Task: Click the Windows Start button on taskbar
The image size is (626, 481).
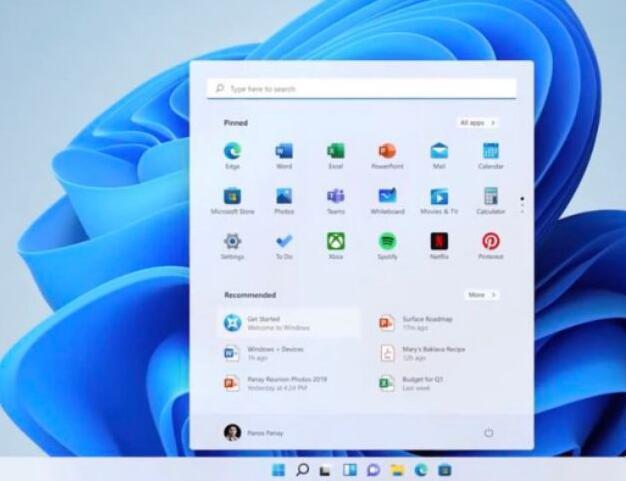Action: (278, 470)
